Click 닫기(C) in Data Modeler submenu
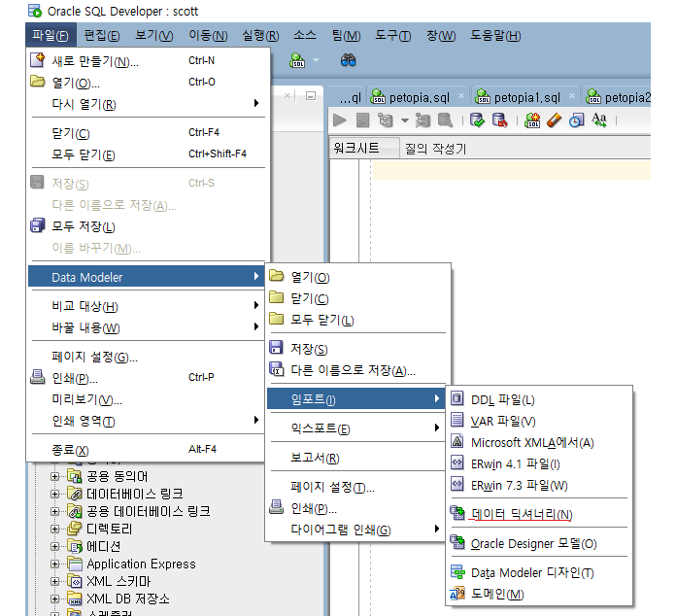This screenshot has height=616, width=676. pyautogui.click(x=357, y=298)
